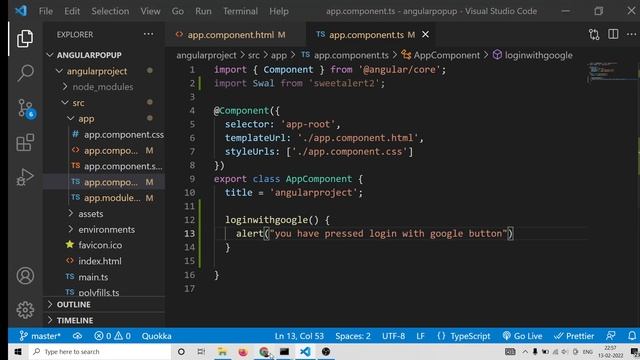Collapse the angularproject folder
Screen dimensions: 640x360
pos(96,71)
